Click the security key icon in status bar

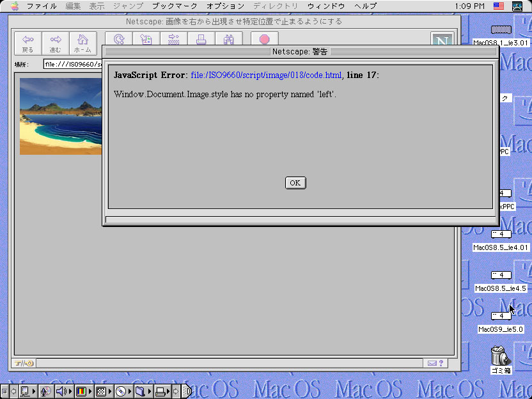24,363
